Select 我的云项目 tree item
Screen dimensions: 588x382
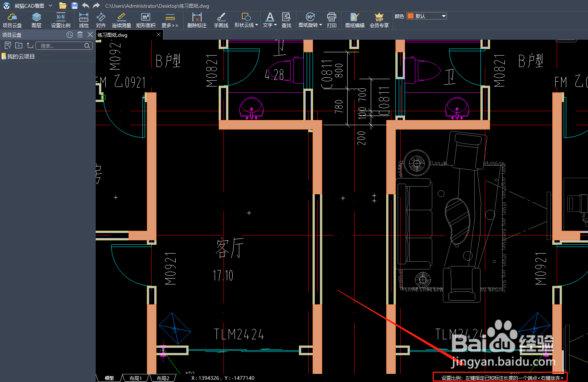point(21,56)
